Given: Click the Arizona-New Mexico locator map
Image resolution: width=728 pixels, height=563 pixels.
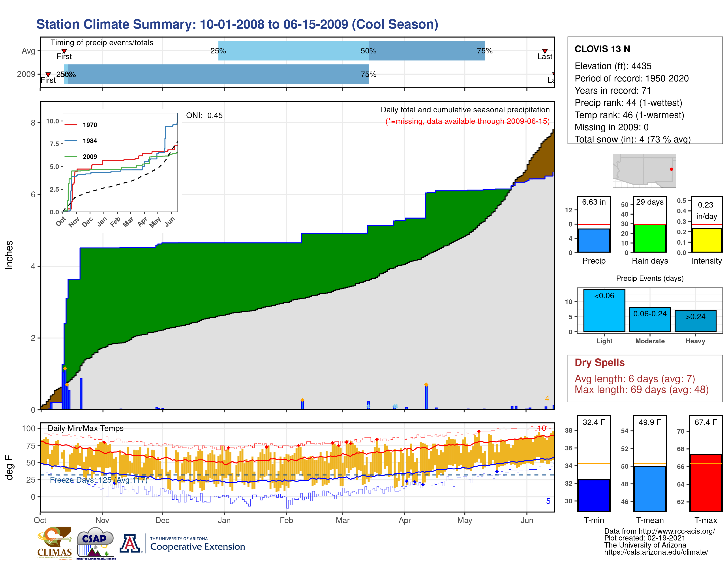Looking at the screenshot, I should pos(644,170).
